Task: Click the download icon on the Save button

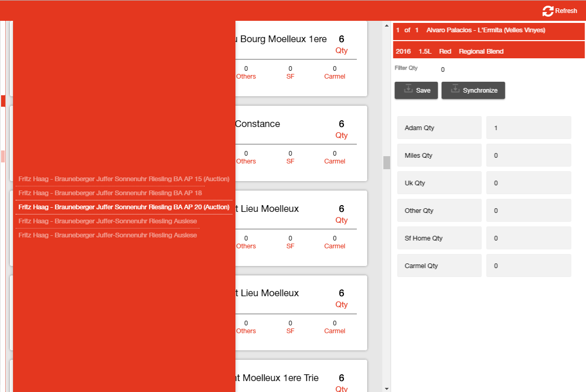Action: pos(408,89)
